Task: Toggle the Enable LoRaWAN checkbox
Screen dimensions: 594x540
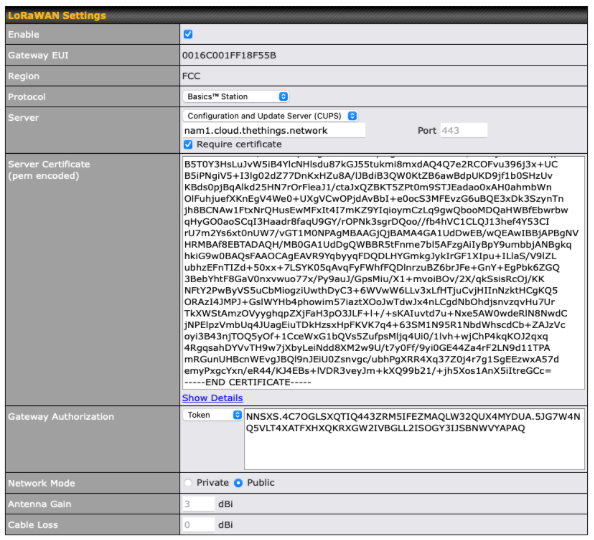Action: [x=188, y=34]
